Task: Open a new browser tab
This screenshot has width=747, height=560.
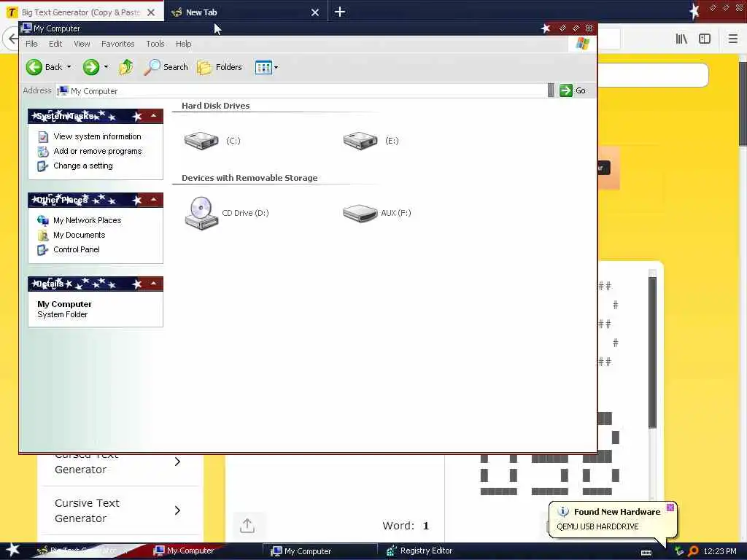Action: (340, 12)
